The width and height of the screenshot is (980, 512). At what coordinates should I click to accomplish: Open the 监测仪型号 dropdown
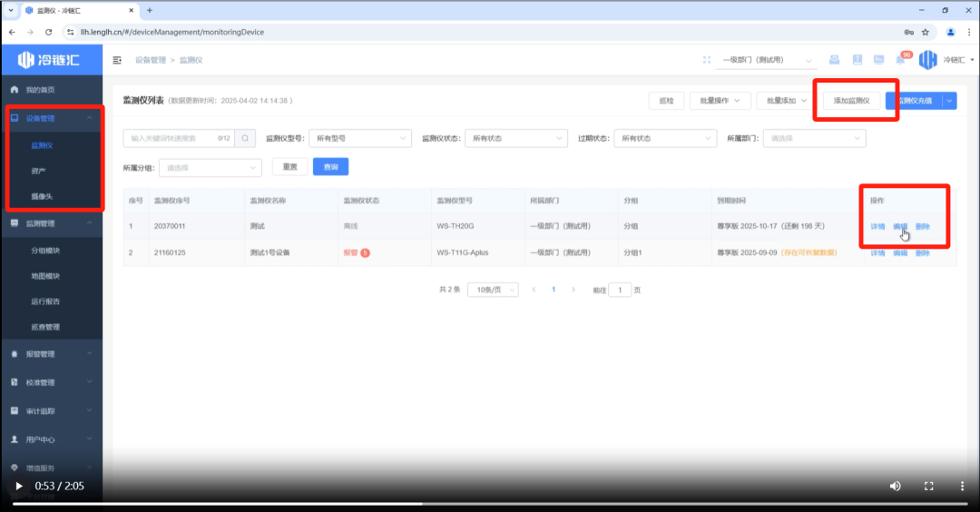click(x=360, y=138)
